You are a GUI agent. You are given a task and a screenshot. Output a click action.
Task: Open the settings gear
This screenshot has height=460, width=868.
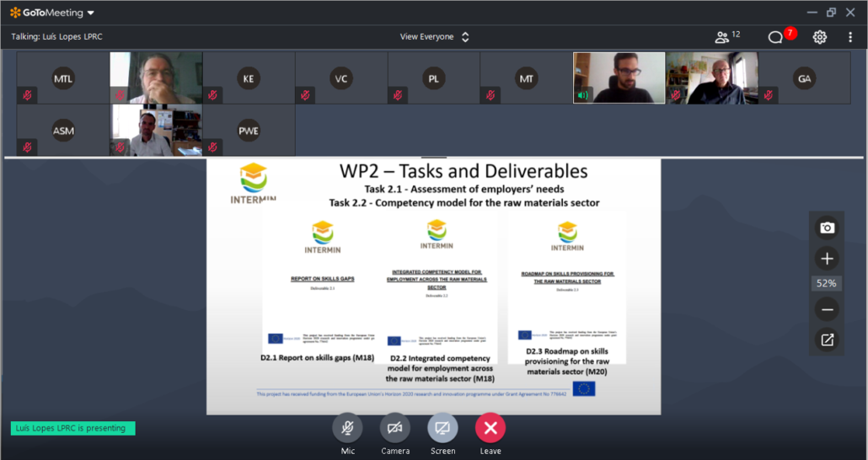(x=819, y=37)
